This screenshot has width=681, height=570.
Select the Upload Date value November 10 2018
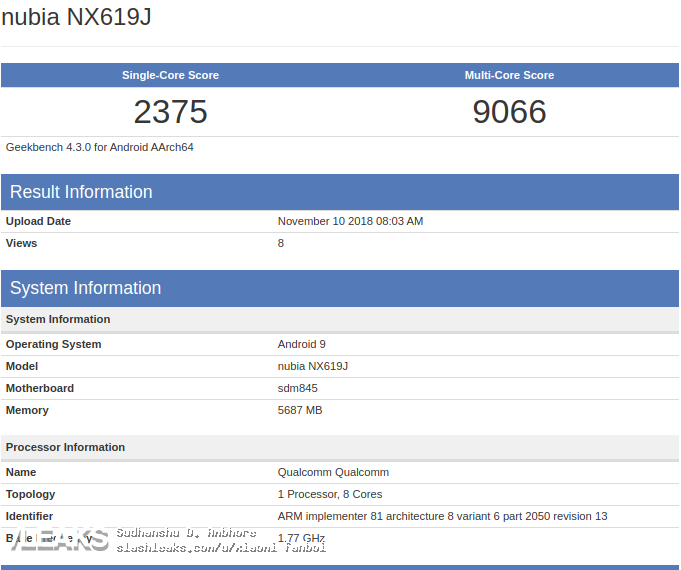coord(350,221)
